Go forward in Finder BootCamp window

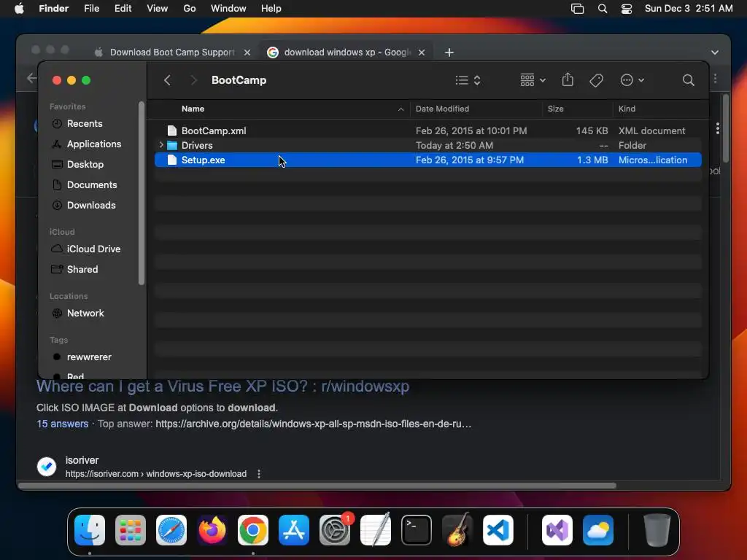(x=193, y=80)
